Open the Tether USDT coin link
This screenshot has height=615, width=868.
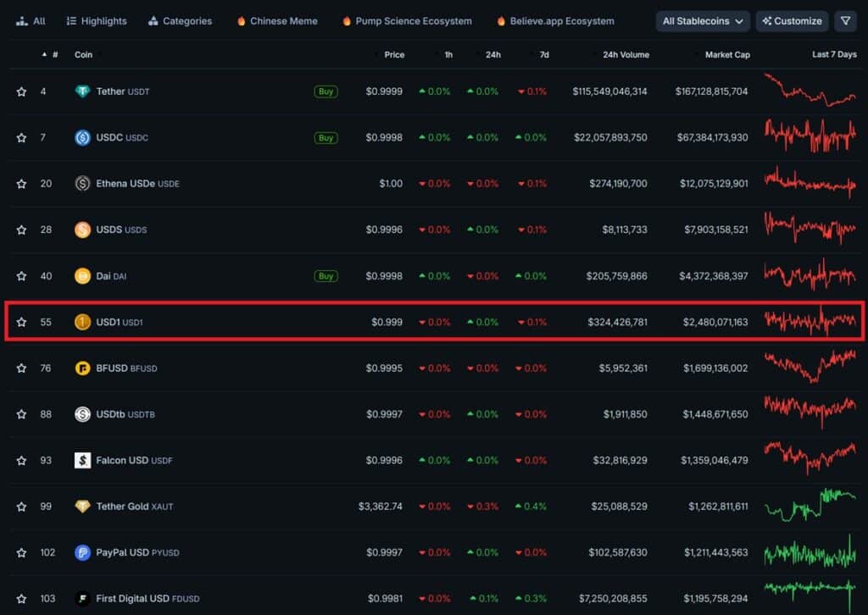tap(122, 91)
